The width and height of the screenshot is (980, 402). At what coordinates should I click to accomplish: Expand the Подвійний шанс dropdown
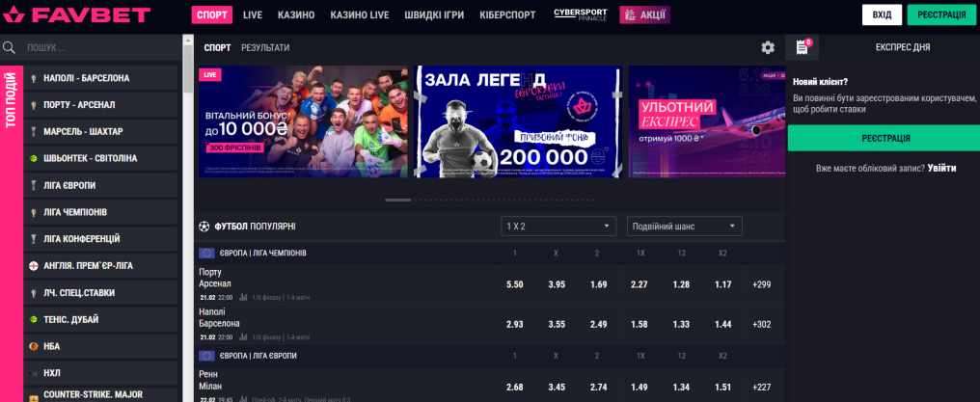(685, 226)
